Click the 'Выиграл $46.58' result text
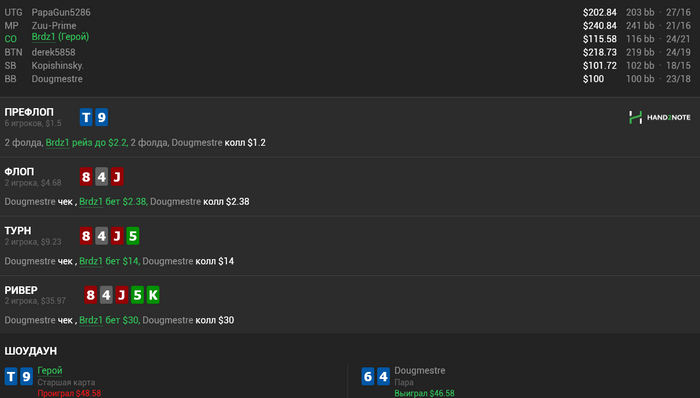This screenshot has width=700, height=398. 425,394
